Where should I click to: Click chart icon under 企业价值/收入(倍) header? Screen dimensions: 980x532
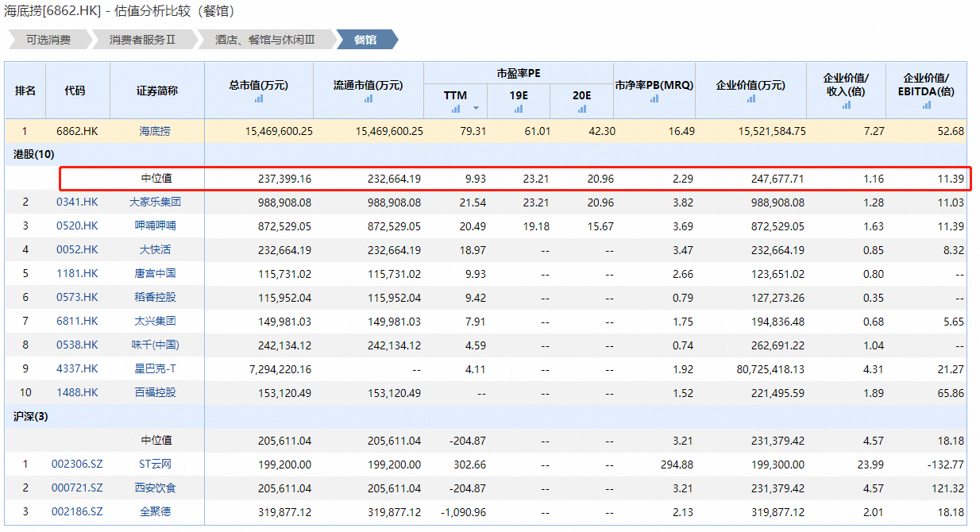coord(846,105)
